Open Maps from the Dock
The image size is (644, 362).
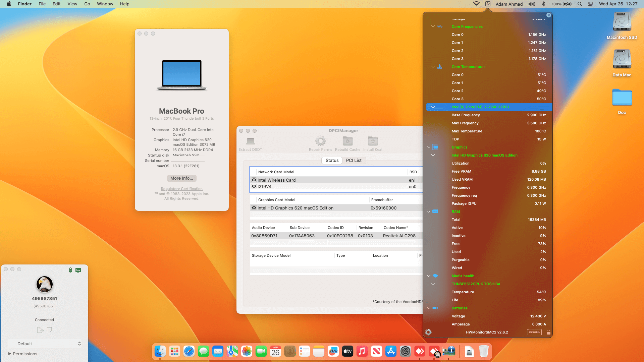pos(232,351)
